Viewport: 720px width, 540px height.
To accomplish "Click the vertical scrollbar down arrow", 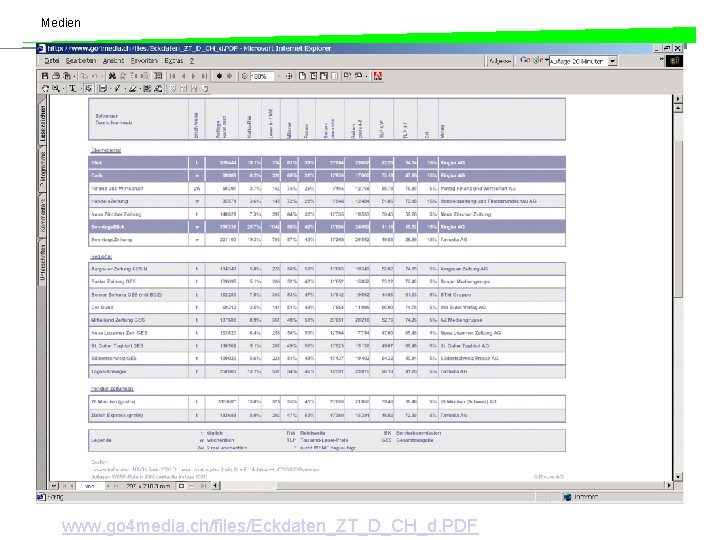I will point(678,477).
